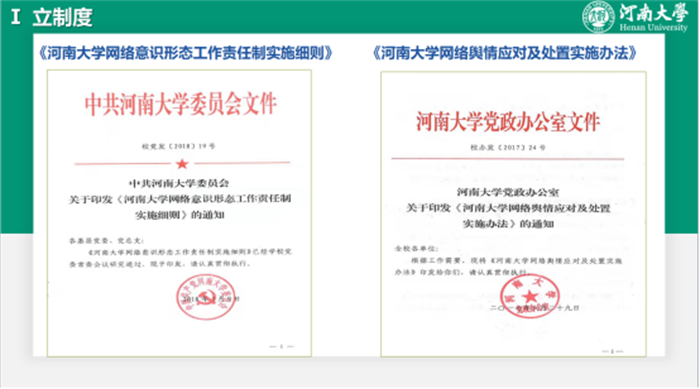Screen dimensions: 700x389
Task: Click the 河南大学 calligraphy name in header
Action: [654, 13]
